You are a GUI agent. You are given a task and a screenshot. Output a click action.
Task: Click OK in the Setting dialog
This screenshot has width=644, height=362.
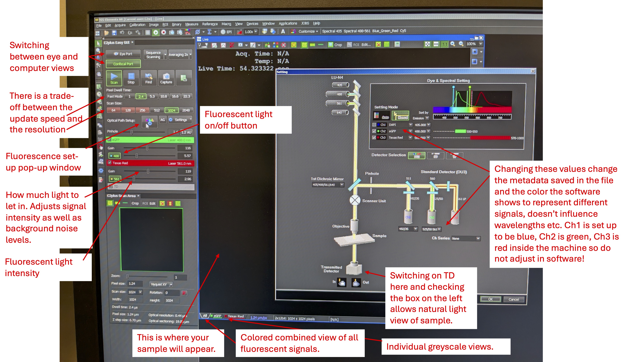[x=490, y=299]
